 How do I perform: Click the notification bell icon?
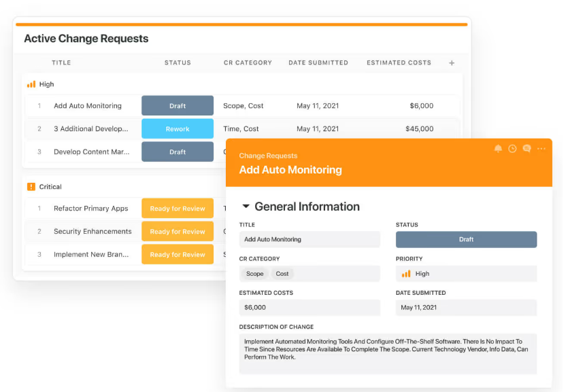coord(498,149)
